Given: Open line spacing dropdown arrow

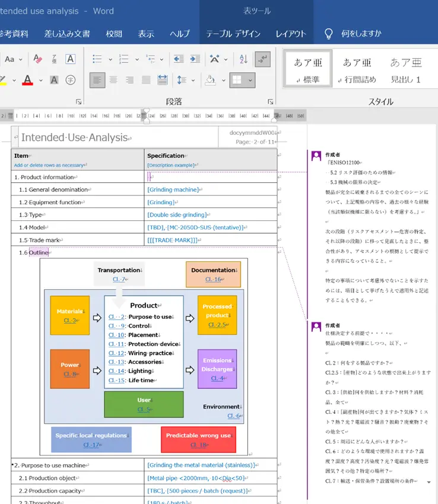Looking at the screenshot, I should (x=193, y=80).
